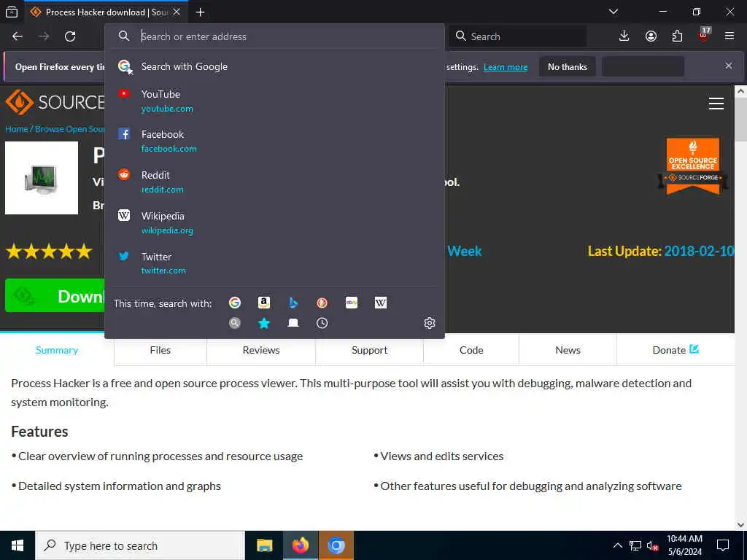The width and height of the screenshot is (747, 560).
Task: Open File Explorer from the taskbar
Action: (x=264, y=545)
